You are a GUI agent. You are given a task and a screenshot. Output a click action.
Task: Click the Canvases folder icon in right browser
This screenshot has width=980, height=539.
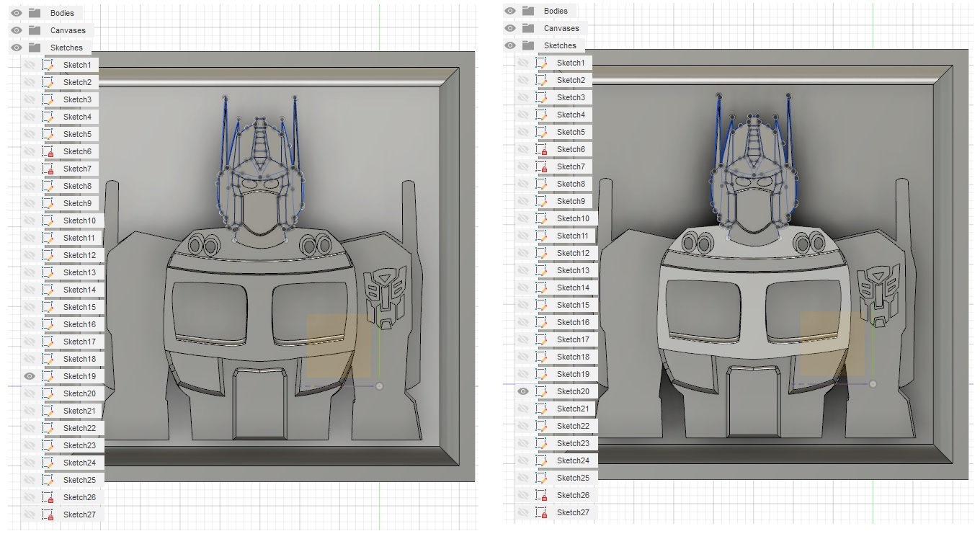click(528, 28)
